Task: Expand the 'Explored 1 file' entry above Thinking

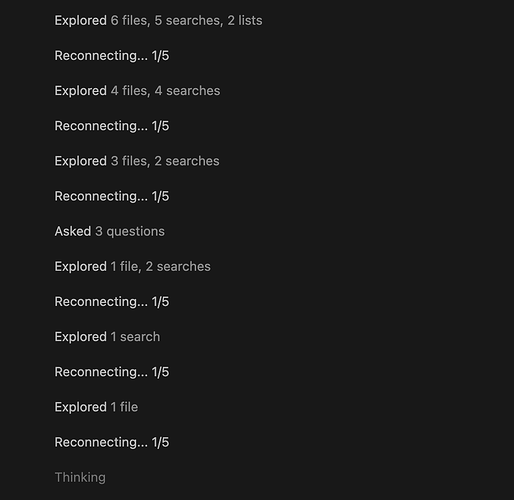Action: pyautogui.click(x=96, y=407)
